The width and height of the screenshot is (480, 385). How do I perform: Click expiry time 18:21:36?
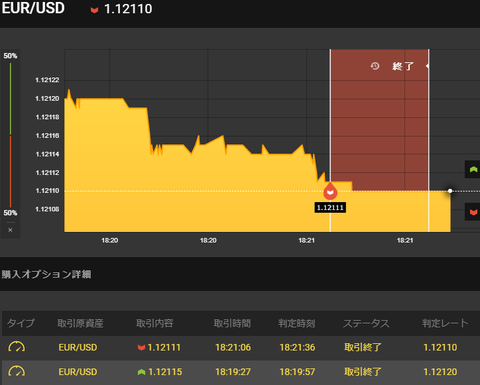point(297,347)
